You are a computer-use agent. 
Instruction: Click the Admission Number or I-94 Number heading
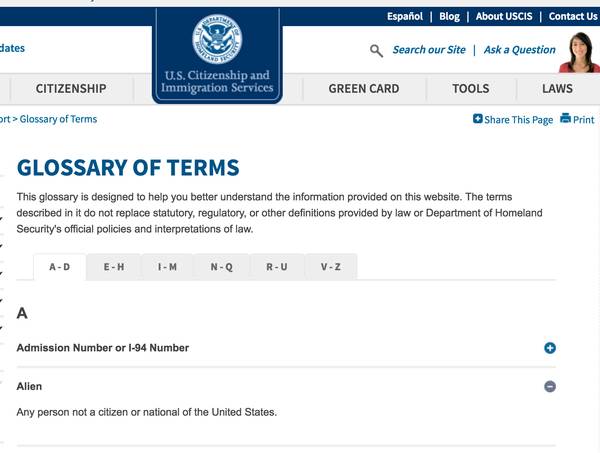point(103,348)
